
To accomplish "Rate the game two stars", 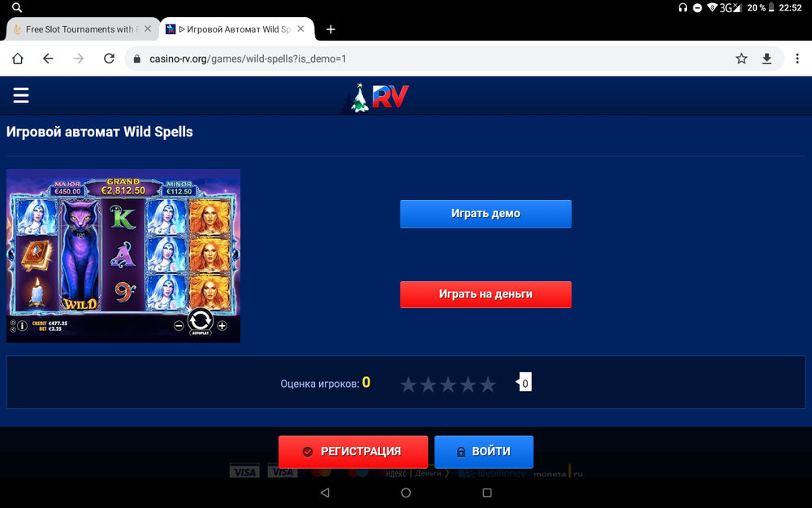I will tap(428, 384).
